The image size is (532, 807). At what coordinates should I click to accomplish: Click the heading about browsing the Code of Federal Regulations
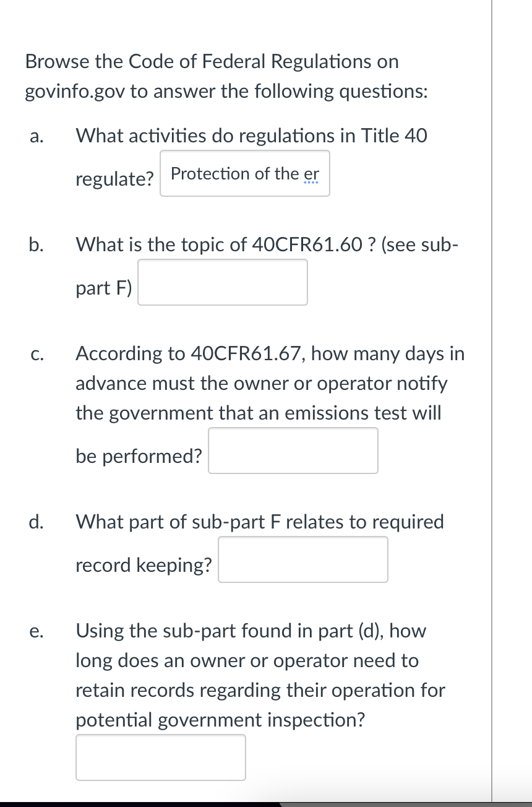[212, 61]
